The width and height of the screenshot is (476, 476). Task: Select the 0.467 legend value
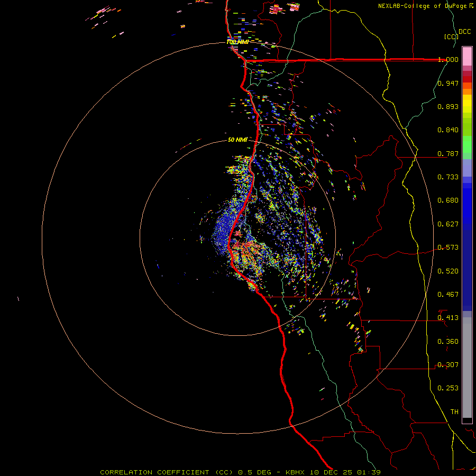point(448,295)
